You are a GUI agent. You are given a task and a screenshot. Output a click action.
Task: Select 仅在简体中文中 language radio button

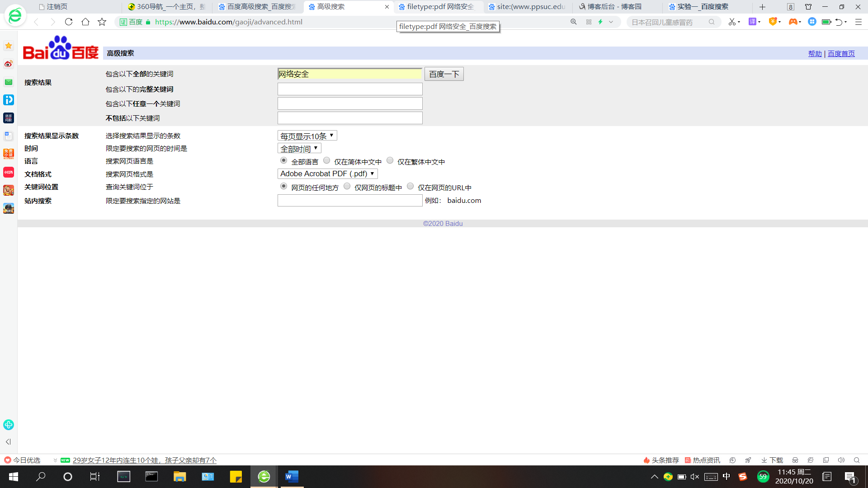tap(327, 161)
